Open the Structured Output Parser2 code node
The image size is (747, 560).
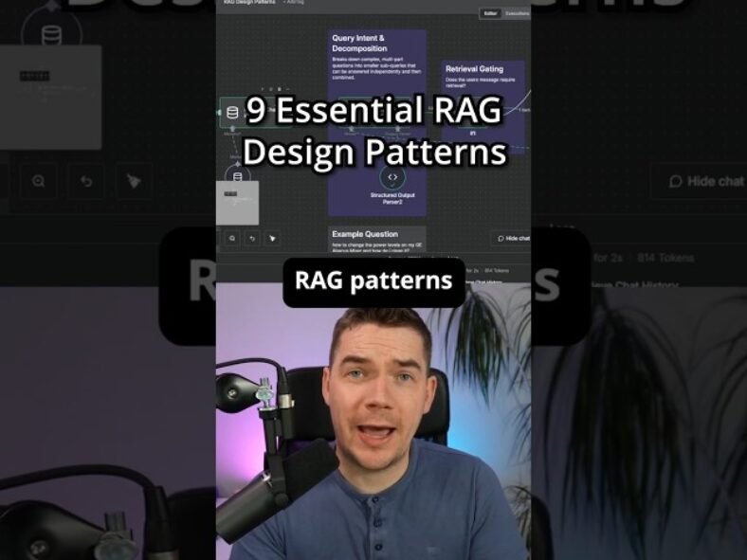392,176
